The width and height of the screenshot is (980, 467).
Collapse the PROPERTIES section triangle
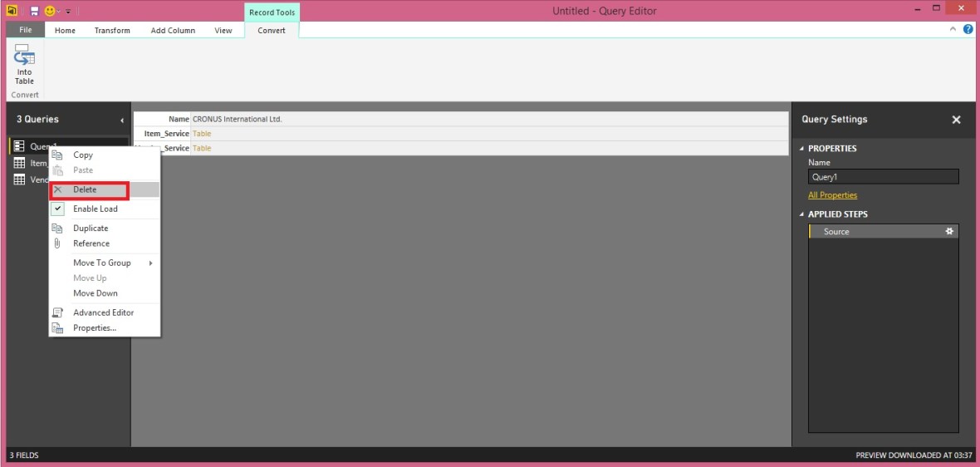(x=802, y=149)
